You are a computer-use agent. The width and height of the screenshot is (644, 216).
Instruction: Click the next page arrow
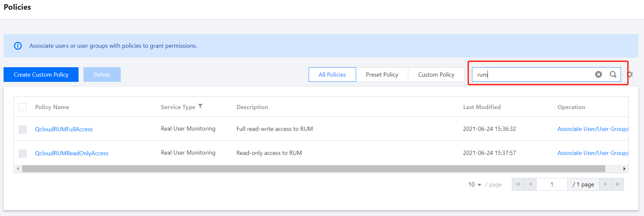[605, 184]
